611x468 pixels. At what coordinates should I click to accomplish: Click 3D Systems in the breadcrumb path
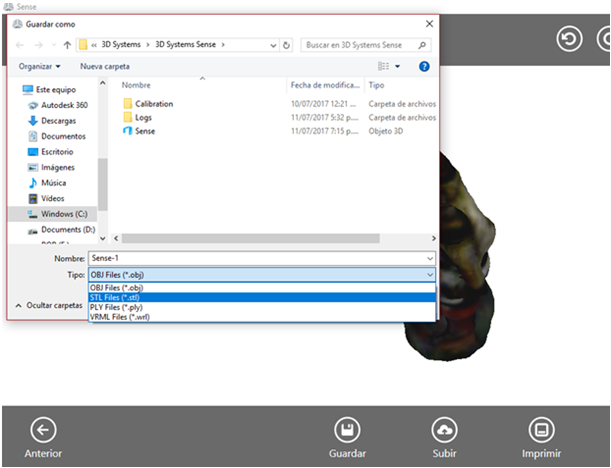click(x=121, y=45)
